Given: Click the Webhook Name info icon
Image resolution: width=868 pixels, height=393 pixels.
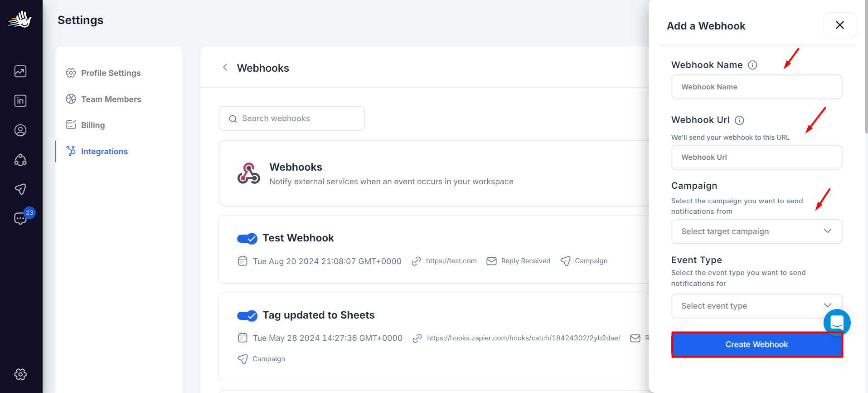Looking at the screenshot, I should (752, 65).
